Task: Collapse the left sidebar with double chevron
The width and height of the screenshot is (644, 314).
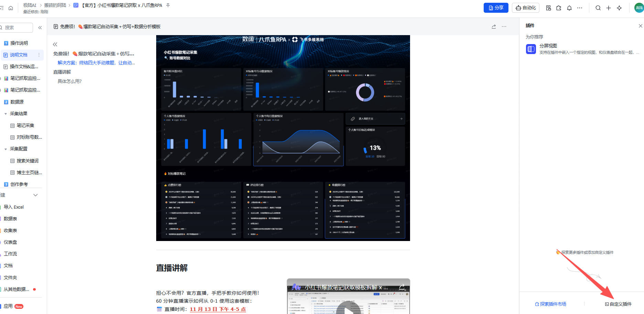Action: click(40, 28)
